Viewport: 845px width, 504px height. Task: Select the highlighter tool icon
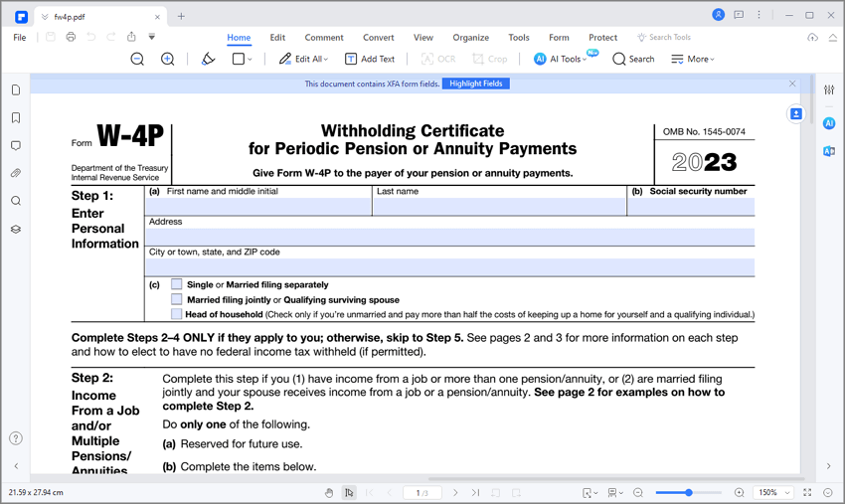coord(208,60)
